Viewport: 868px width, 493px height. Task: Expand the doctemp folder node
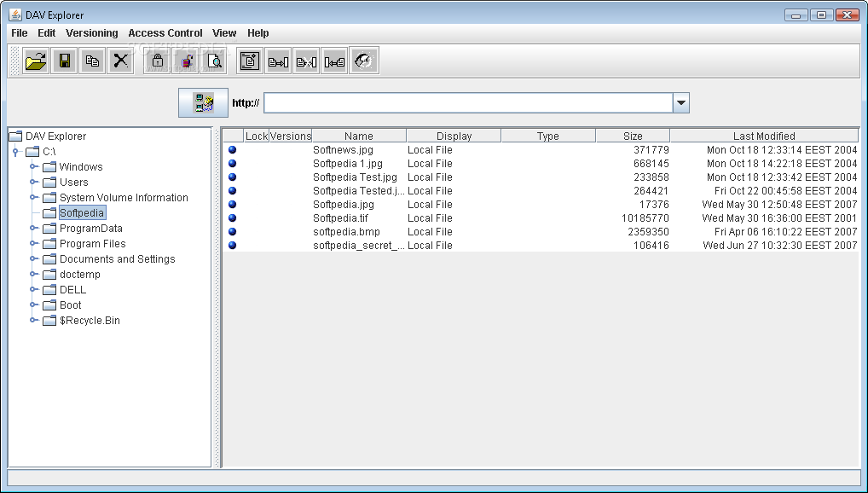33,274
